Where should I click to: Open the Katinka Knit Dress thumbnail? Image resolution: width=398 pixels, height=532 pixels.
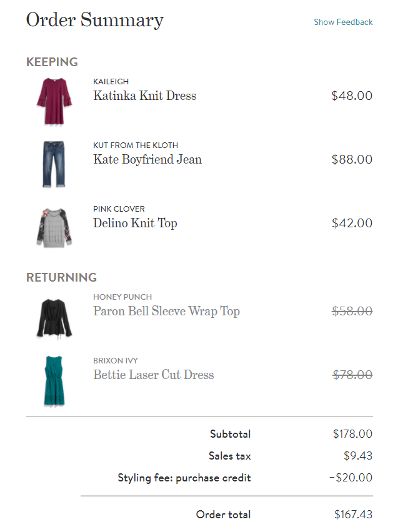click(x=54, y=101)
